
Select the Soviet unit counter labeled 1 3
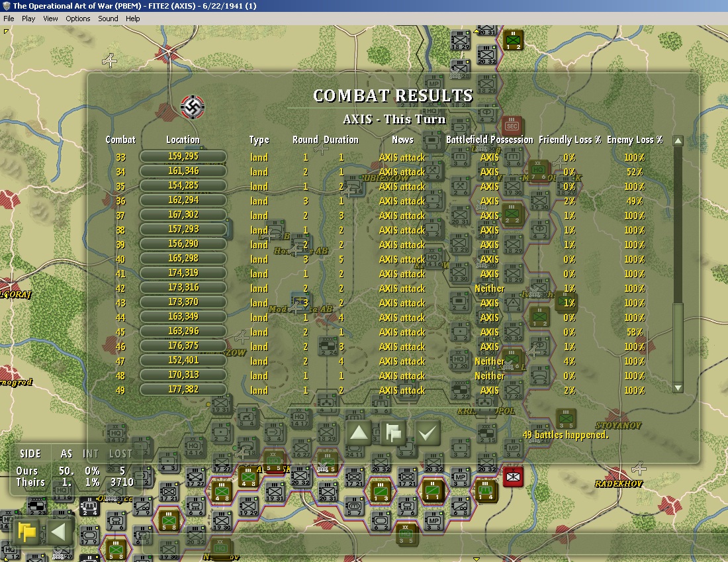381,491
